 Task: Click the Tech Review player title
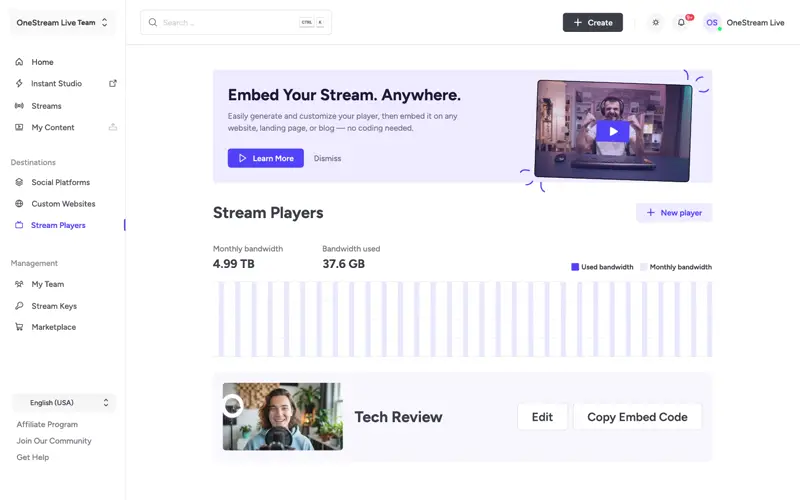[x=398, y=417]
